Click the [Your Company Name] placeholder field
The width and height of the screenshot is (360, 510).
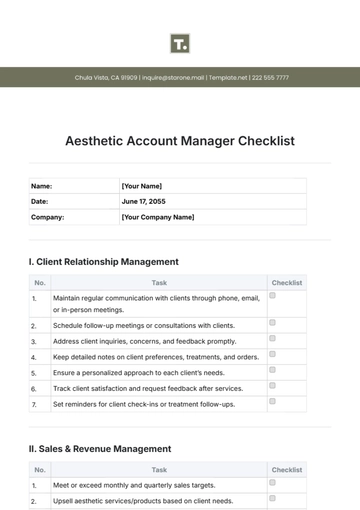(x=158, y=217)
